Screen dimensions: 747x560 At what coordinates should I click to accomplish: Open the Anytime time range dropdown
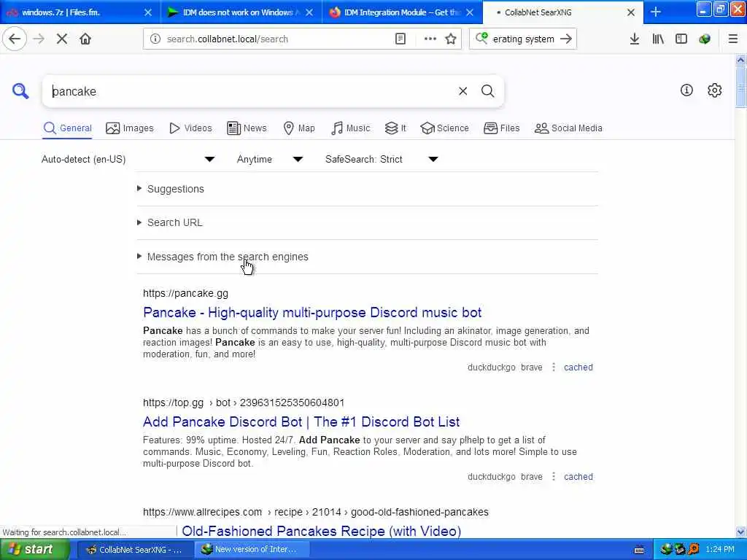(x=270, y=159)
